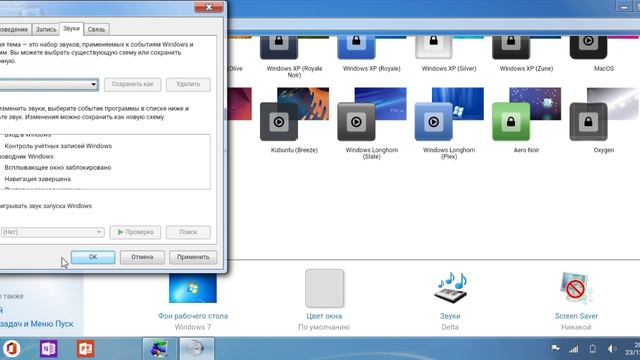Close the Sound dialog window

209,7
